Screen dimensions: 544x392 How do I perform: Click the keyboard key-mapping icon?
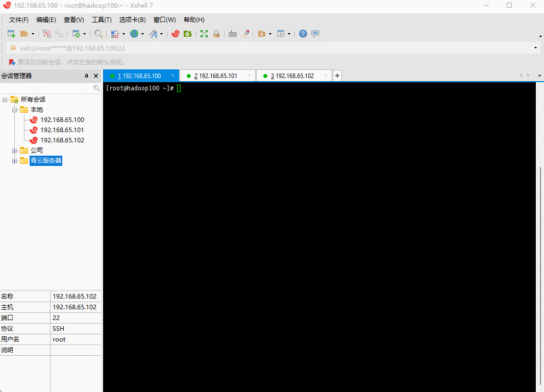pos(233,34)
